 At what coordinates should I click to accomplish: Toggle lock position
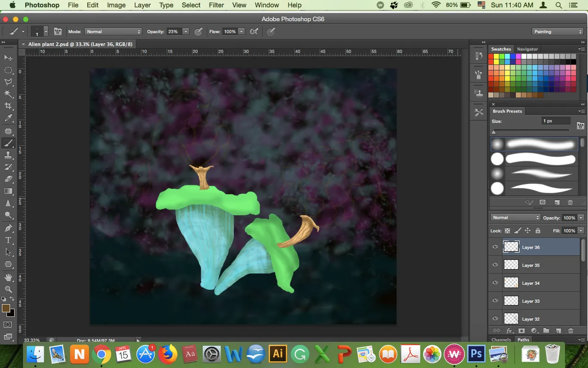click(x=528, y=230)
